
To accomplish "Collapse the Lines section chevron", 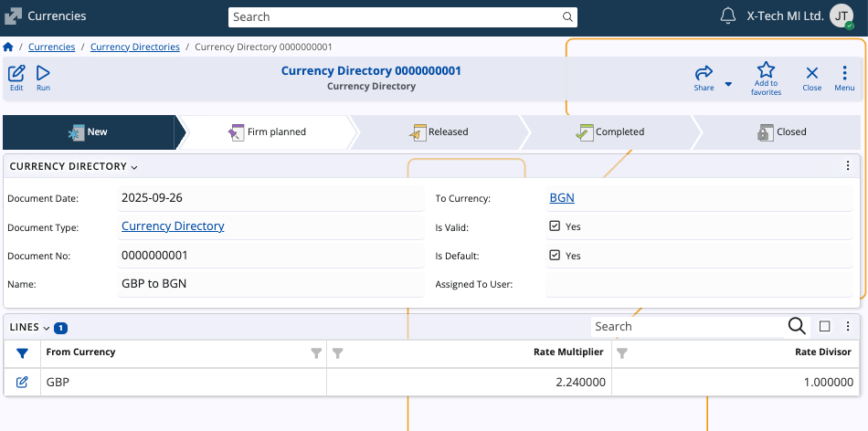I will click(46, 327).
